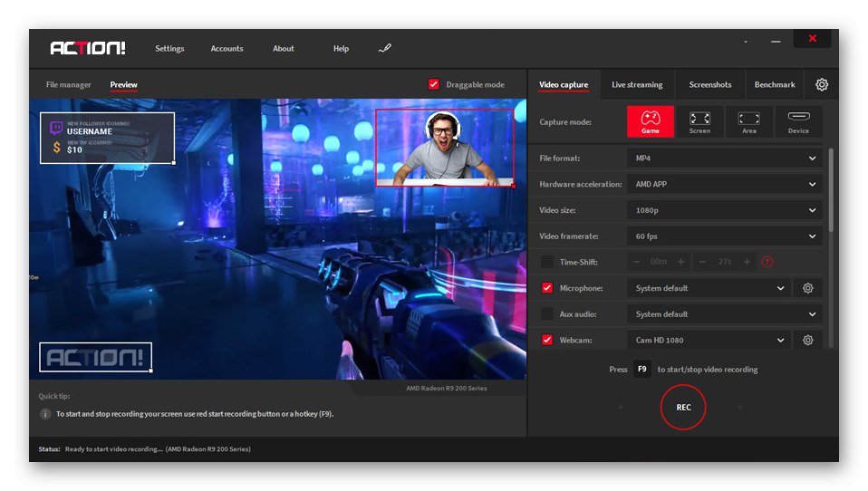Select Device capture mode
The image size is (868, 491).
(x=798, y=121)
